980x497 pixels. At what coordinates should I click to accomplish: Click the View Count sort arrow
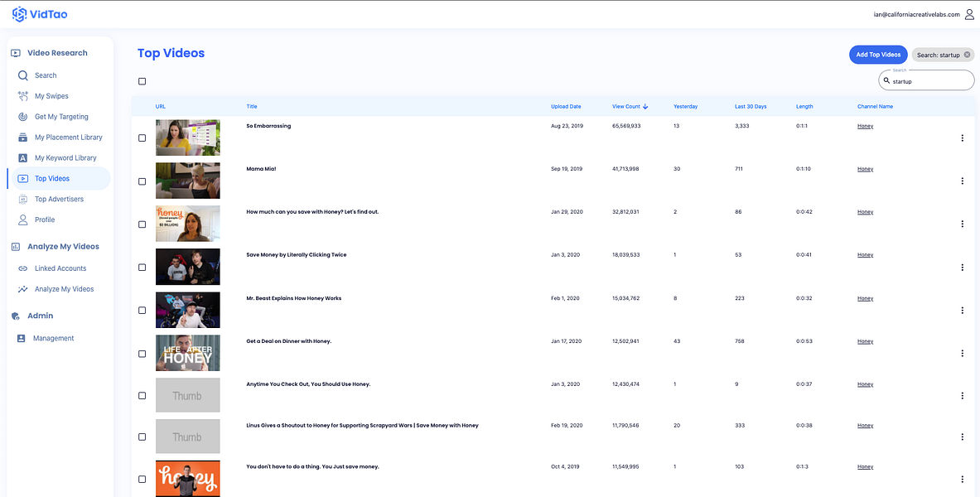(645, 107)
